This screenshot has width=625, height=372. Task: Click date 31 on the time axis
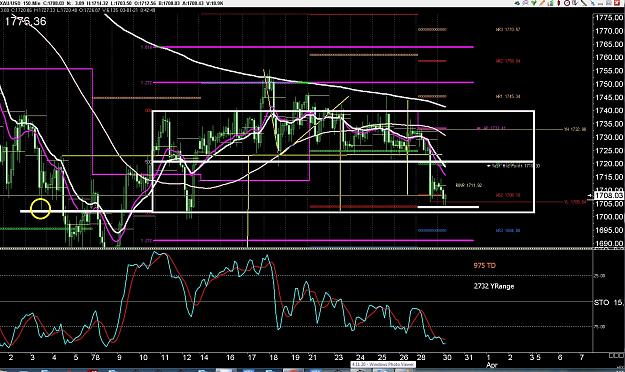coord(469,357)
